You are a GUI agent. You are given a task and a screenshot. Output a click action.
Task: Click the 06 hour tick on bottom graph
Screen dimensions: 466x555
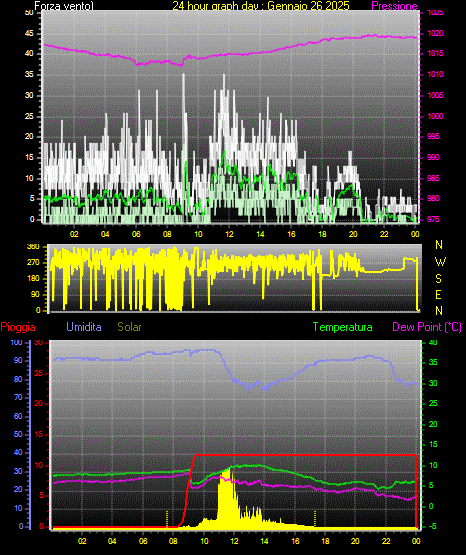(x=143, y=541)
